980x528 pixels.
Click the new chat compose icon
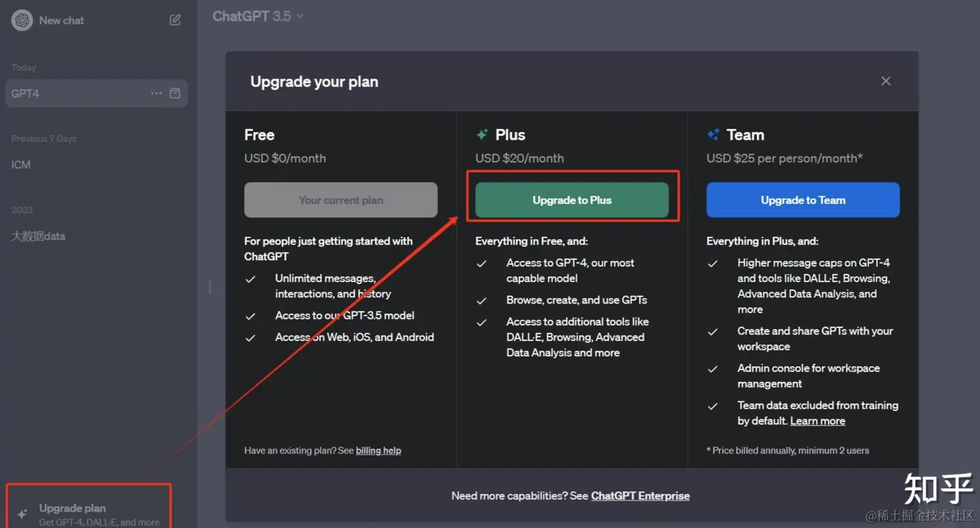[175, 20]
